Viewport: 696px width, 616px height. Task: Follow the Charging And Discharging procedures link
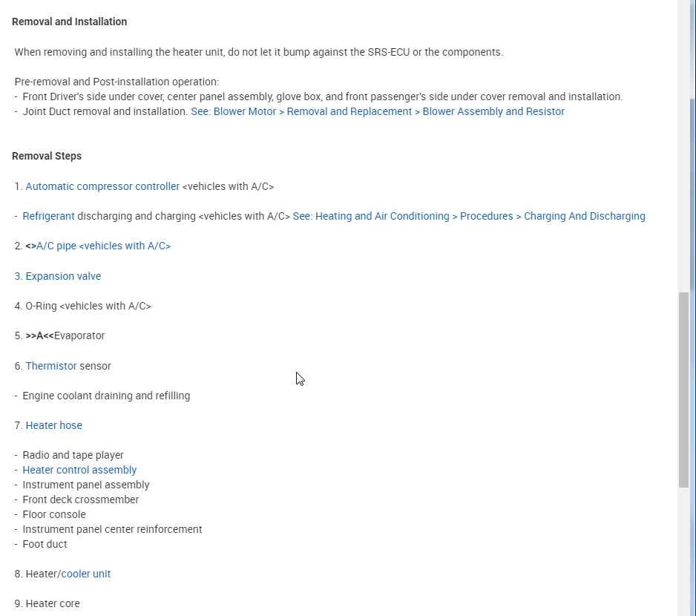469,216
